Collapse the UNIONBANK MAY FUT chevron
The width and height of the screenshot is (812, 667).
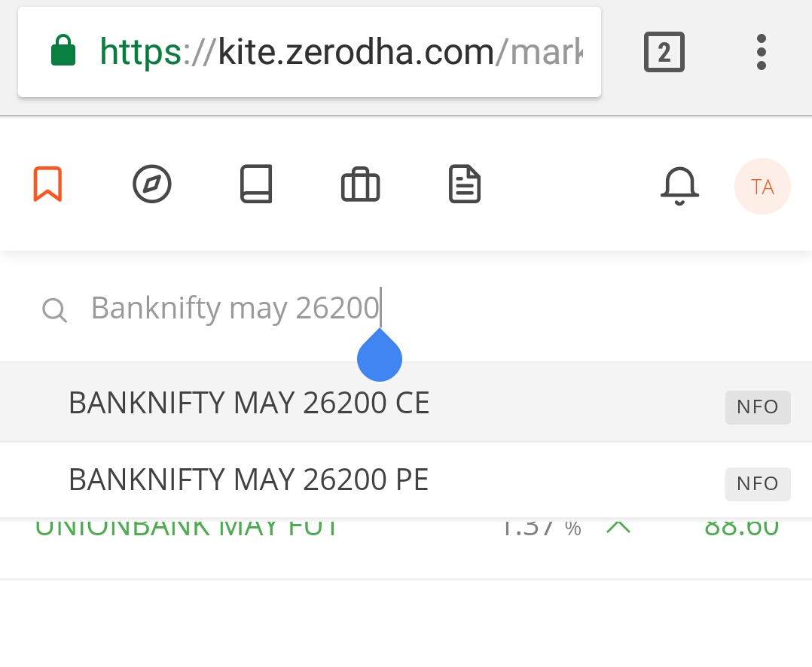point(619,526)
